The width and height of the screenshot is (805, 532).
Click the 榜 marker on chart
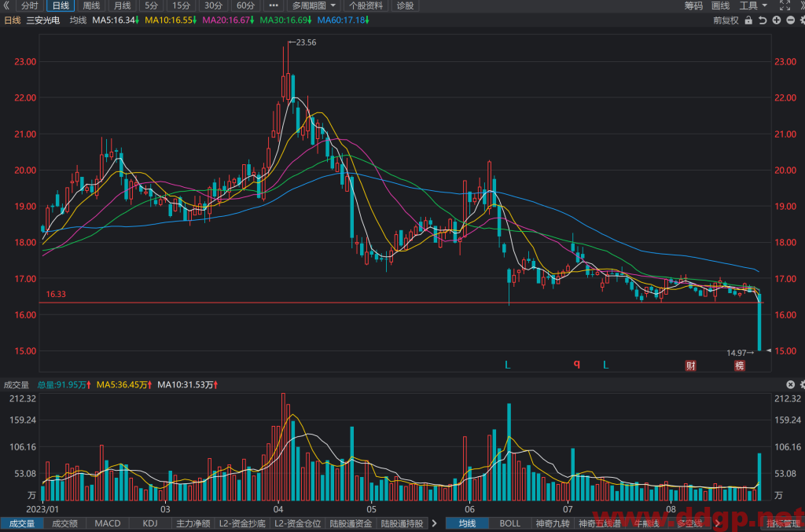(x=739, y=365)
